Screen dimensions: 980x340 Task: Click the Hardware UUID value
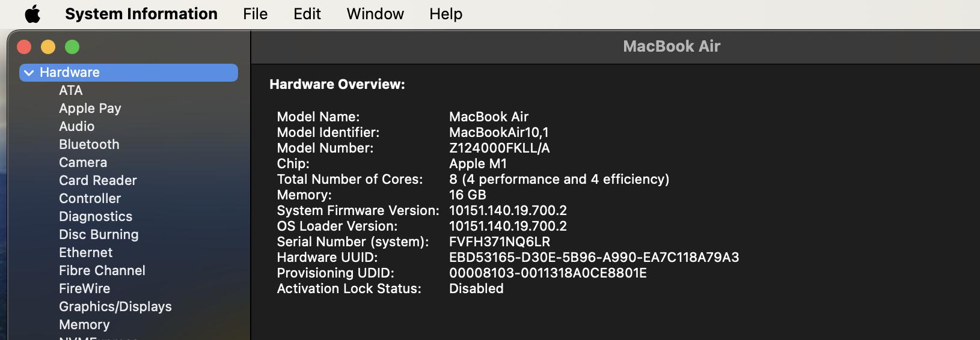594,258
